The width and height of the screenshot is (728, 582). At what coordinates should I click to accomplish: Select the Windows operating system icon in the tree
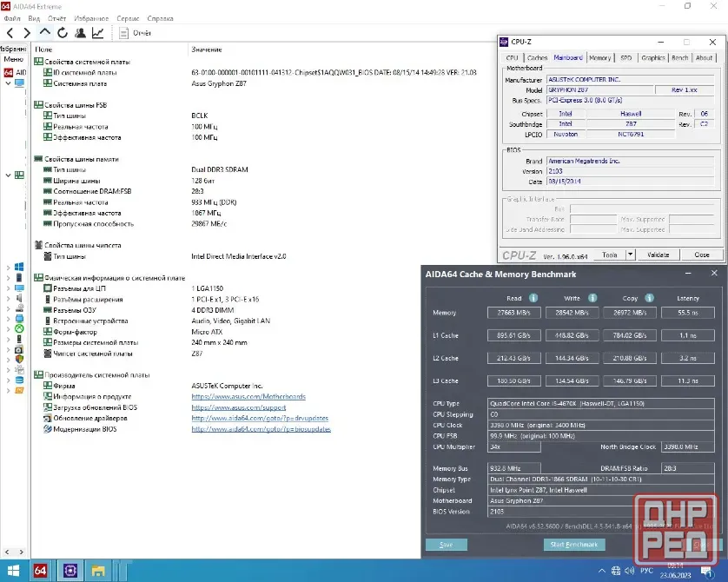[19, 267]
